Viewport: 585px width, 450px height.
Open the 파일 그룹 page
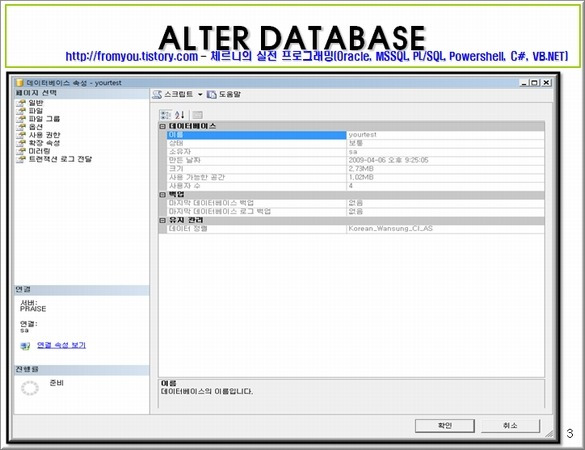coord(44,119)
